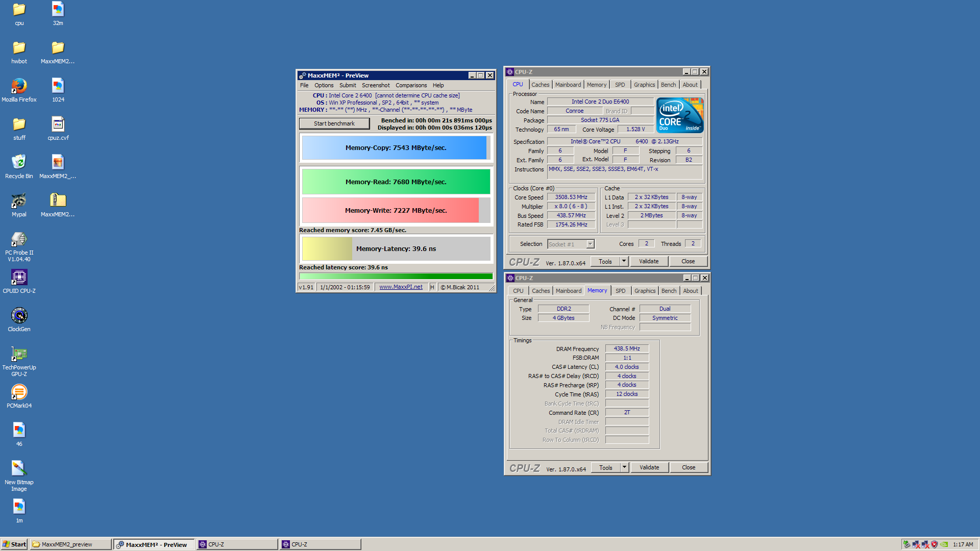The image size is (980, 551).
Task: Click Close button in lower CPU-Z window
Action: 689,467
